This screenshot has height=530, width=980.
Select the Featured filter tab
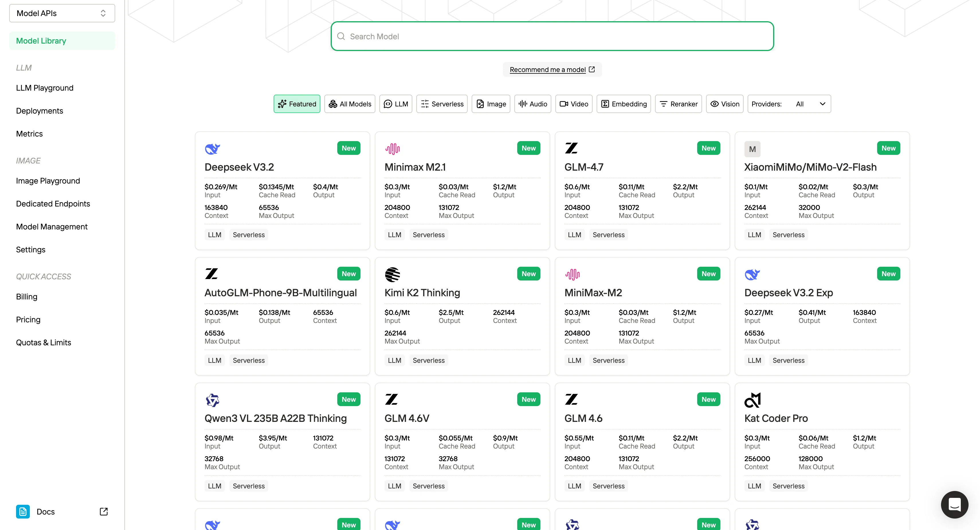point(297,104)
